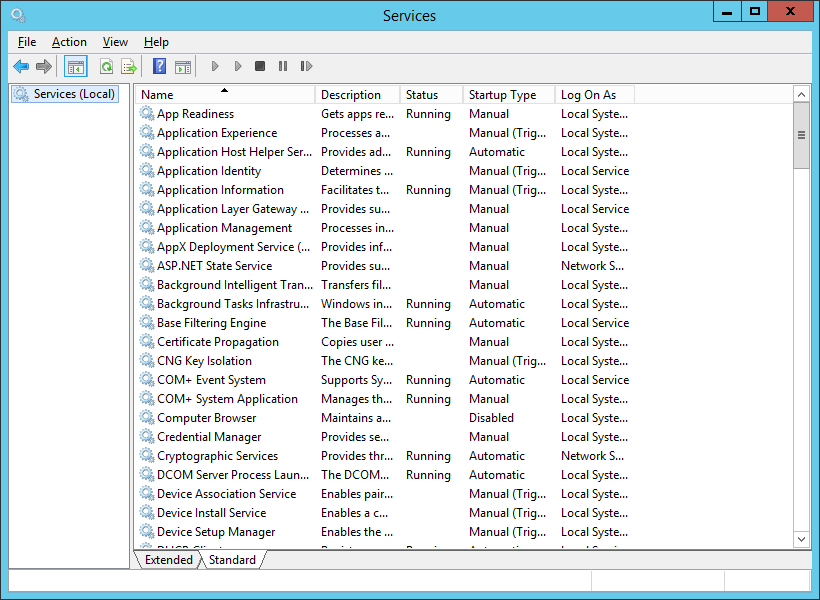
Task: Open the Action menu
Action: [69, 42]
